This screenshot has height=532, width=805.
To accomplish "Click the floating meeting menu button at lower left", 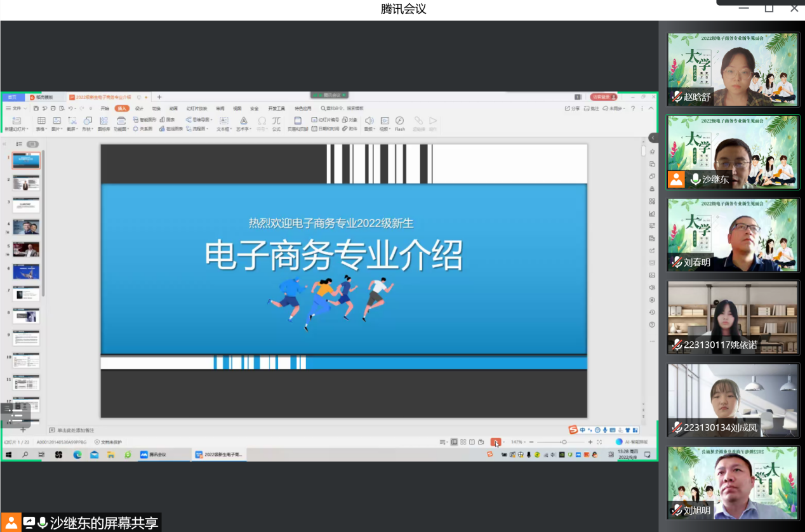I will [15, 415].
